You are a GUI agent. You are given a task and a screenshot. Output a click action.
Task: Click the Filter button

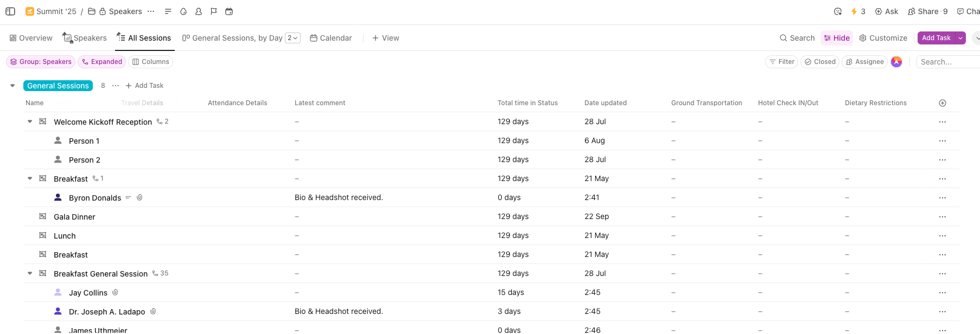click(x=781, y=62)
